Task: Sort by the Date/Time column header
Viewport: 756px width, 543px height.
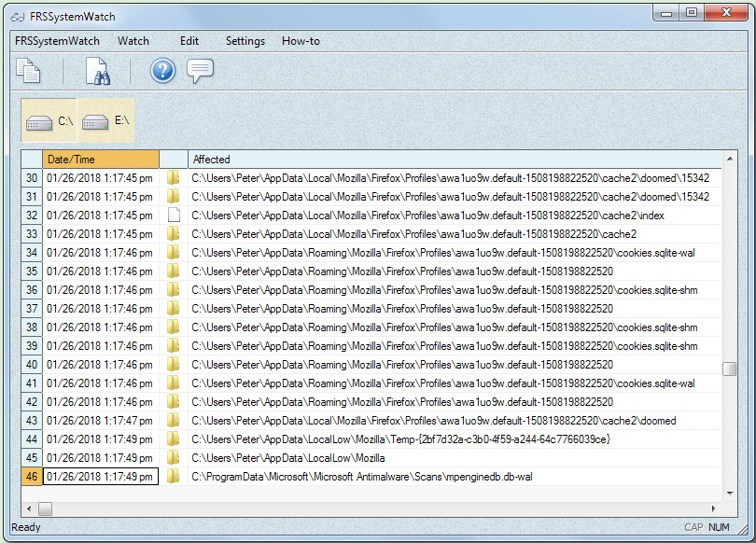Action: [x=101, y=159]
